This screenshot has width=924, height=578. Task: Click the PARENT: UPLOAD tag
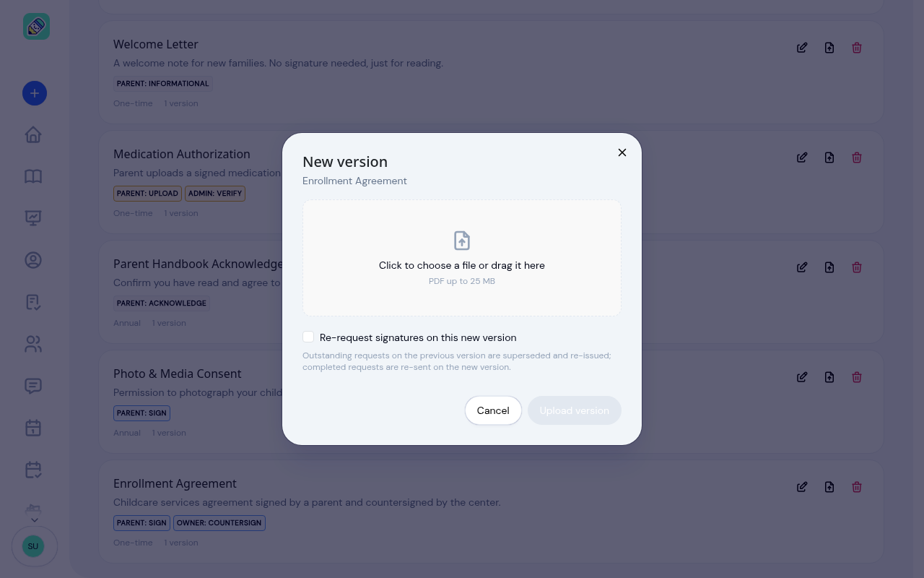pos(147,194)
